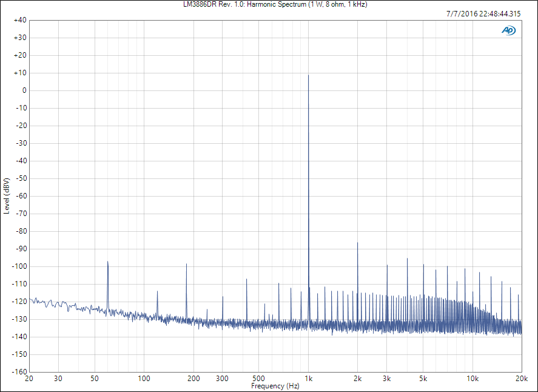
Task: Click the 3 kHz third harmonic peak tip
Action: (387, 265)
